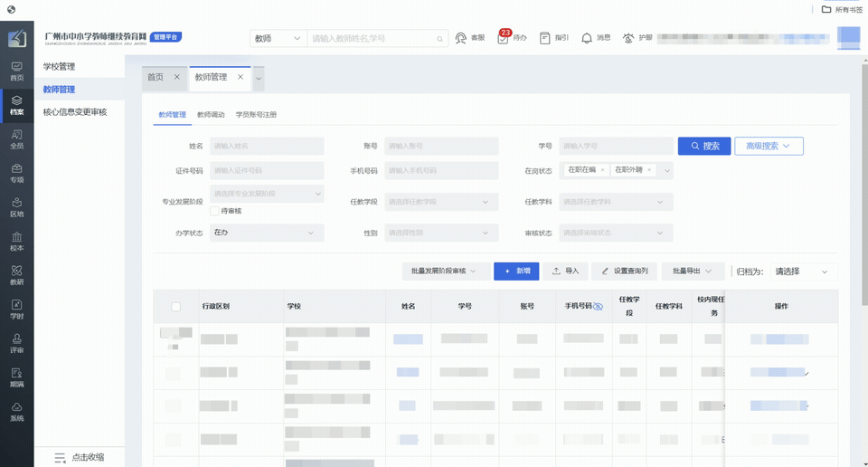The image size is (868, 467).
Task: Remove the 在职在编 tag from 在岗状态
Action: [x=602, y=170]
